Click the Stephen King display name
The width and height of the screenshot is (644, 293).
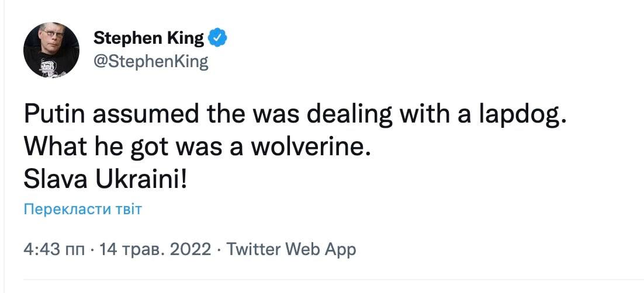point(149,39)
